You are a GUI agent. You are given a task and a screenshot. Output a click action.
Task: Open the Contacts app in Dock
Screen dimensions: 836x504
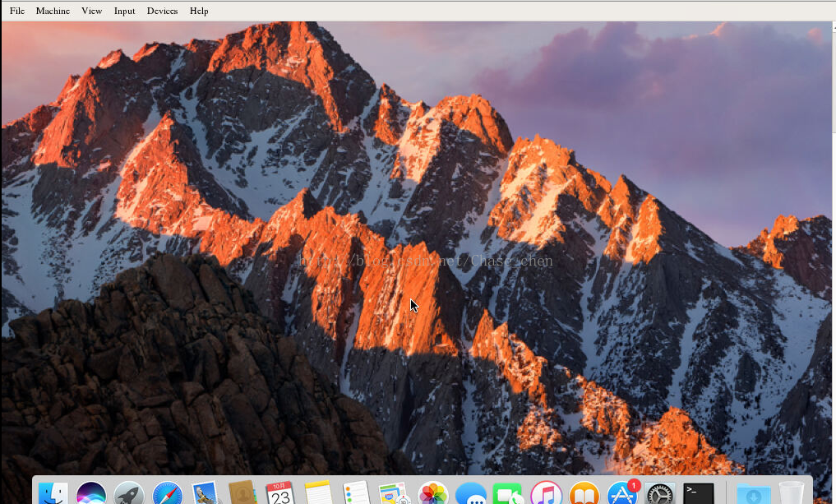click(x=242, y=492)
